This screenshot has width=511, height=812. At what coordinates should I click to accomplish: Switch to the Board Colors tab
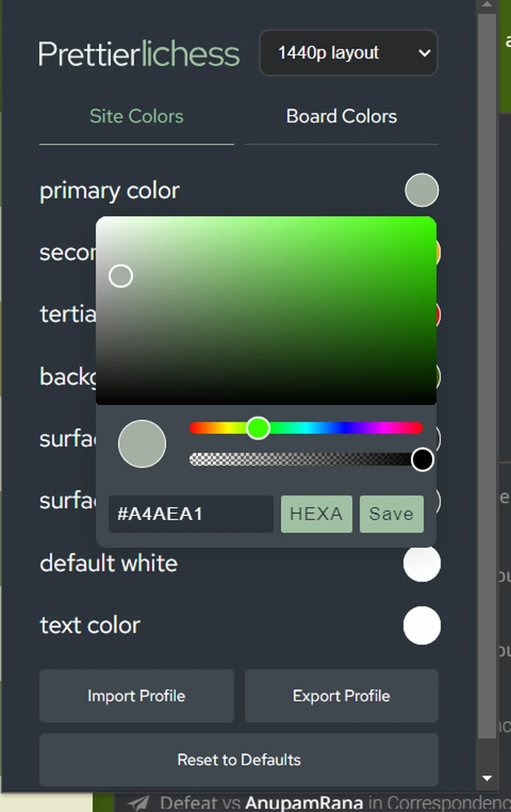tap(341, 116)
